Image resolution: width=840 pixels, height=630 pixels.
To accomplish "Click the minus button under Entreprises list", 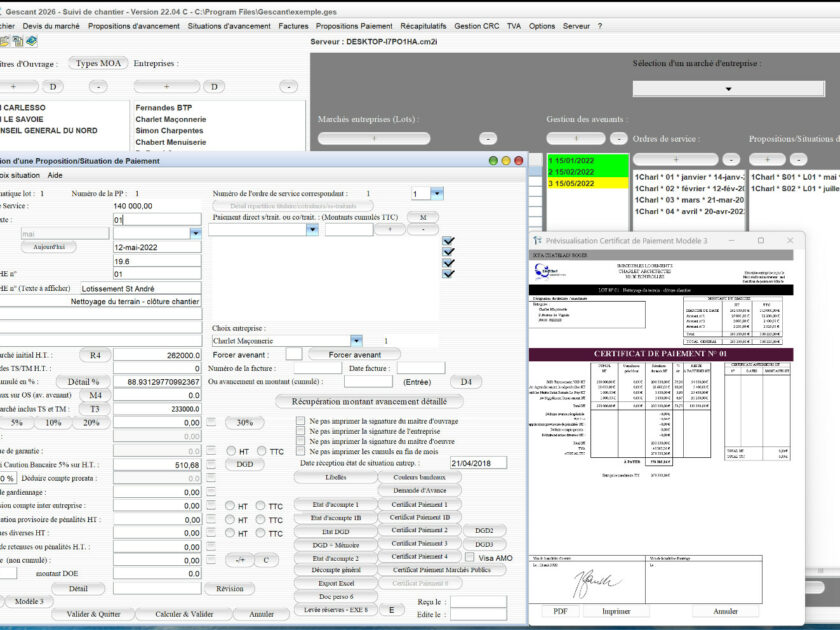I will pyautogui.click(x=289, y=86).
